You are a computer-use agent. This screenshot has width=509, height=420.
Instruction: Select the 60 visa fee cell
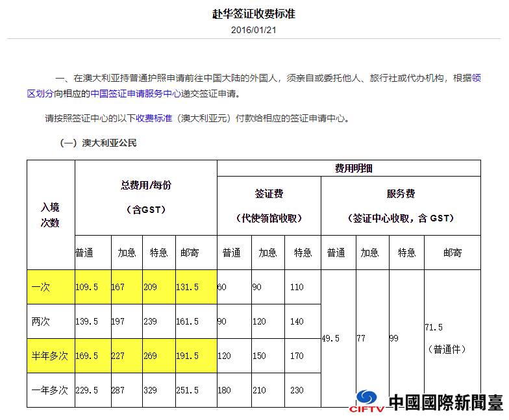pos(234,287)
